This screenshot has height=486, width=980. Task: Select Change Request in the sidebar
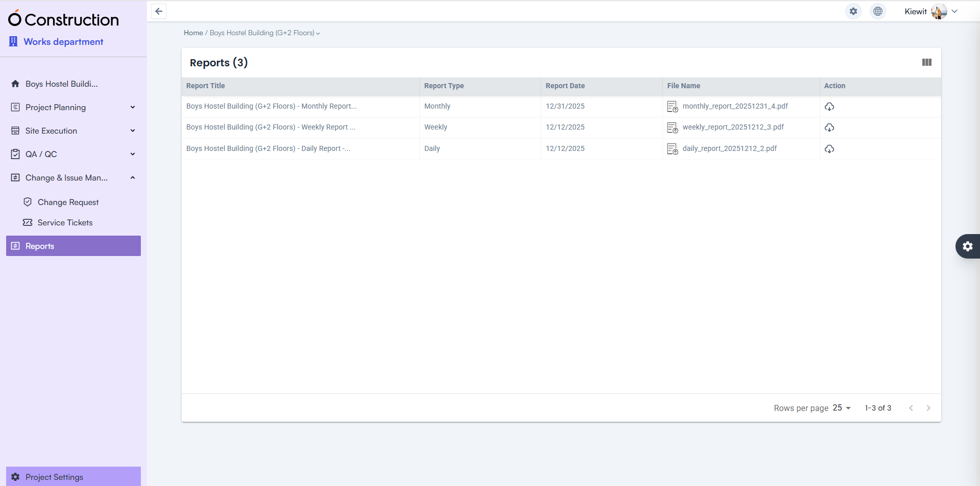pos(68,202)
